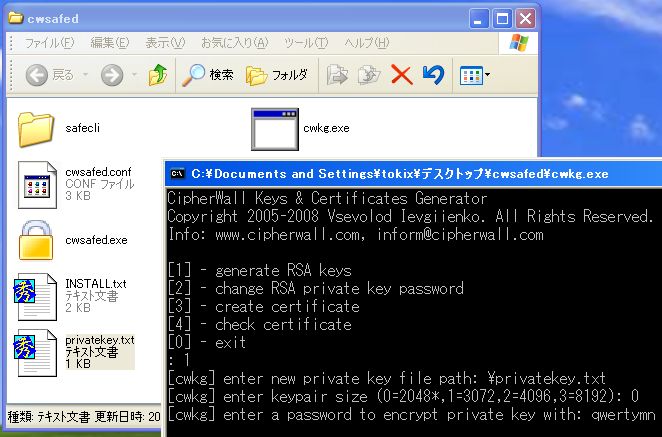Click the 'change RSA private key password' line
Image resolution: width=662 pixels, height=437 pixels.
coord(315,288)
